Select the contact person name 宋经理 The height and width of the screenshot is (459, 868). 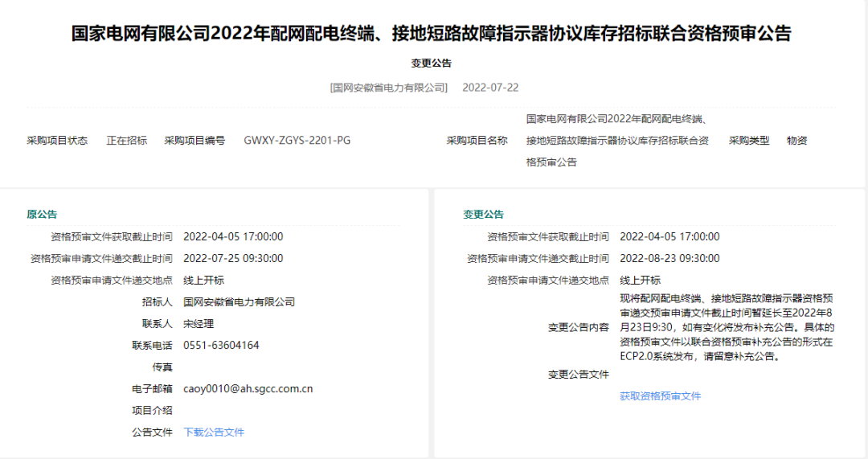(x=199, y=323)
